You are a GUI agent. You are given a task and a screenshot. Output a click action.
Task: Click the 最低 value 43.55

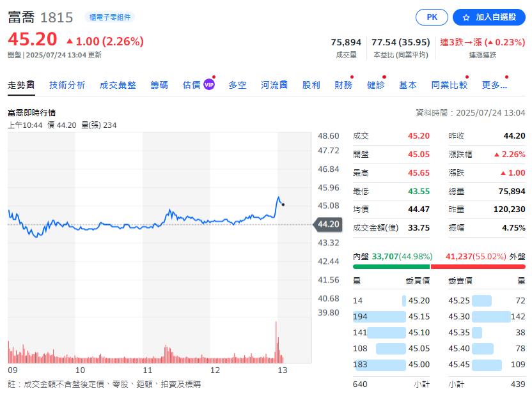419,191
